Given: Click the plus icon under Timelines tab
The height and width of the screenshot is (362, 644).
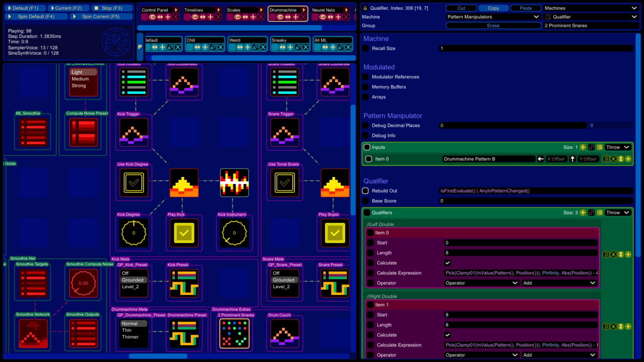Looking at the screenshot, I should pos(210,17).
